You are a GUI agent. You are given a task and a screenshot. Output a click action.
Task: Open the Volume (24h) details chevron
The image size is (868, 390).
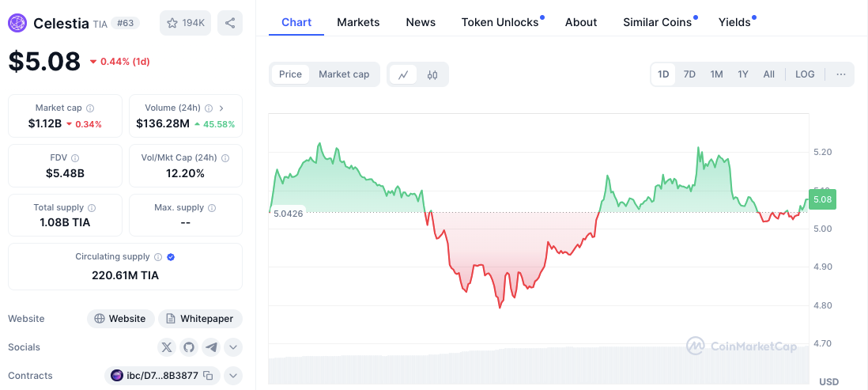click(x=221, y=108)
